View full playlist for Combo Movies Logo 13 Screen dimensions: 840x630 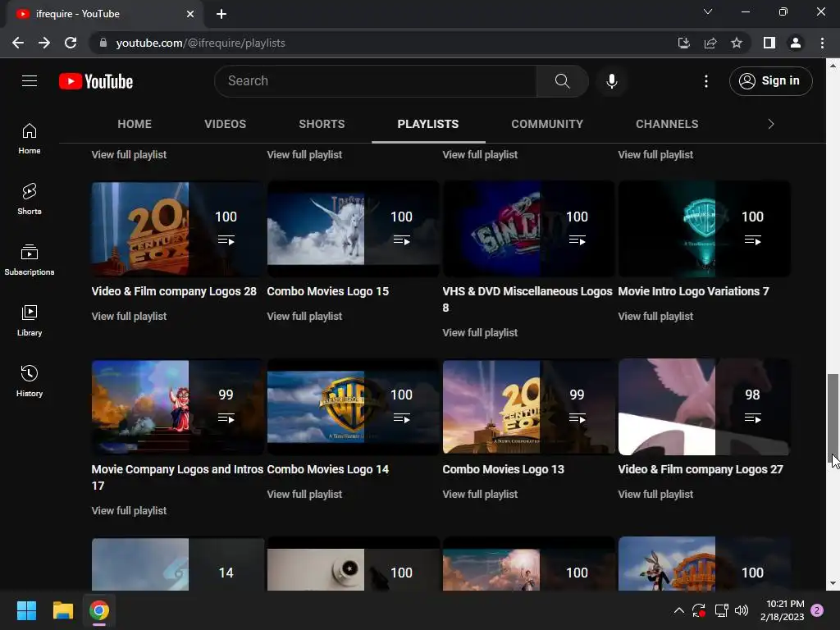point(480,494)
